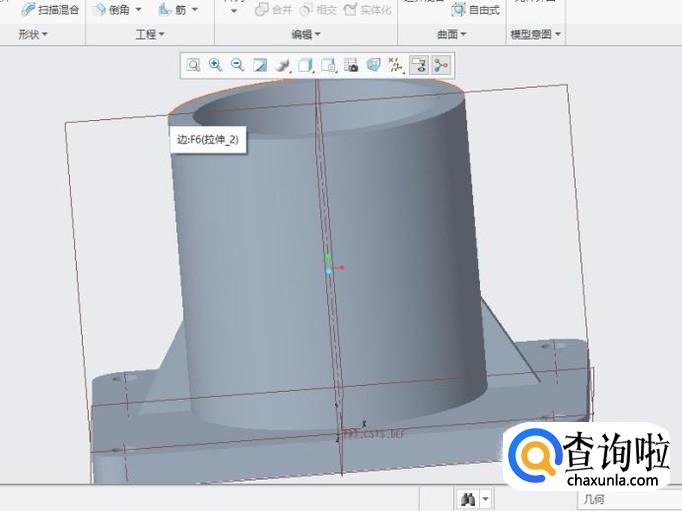Click the binoculars find icon
Image resolution: width=682 pixels, height=511 pixels.
tap(466, 498)
